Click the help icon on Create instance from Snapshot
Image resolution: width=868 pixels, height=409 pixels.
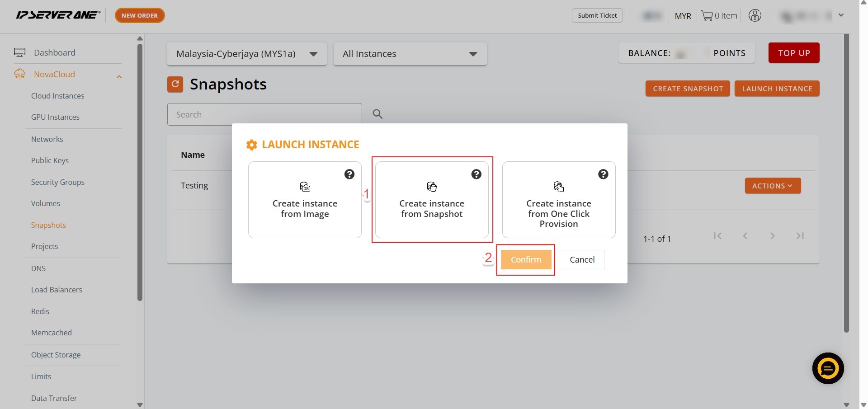coord(476,174)
